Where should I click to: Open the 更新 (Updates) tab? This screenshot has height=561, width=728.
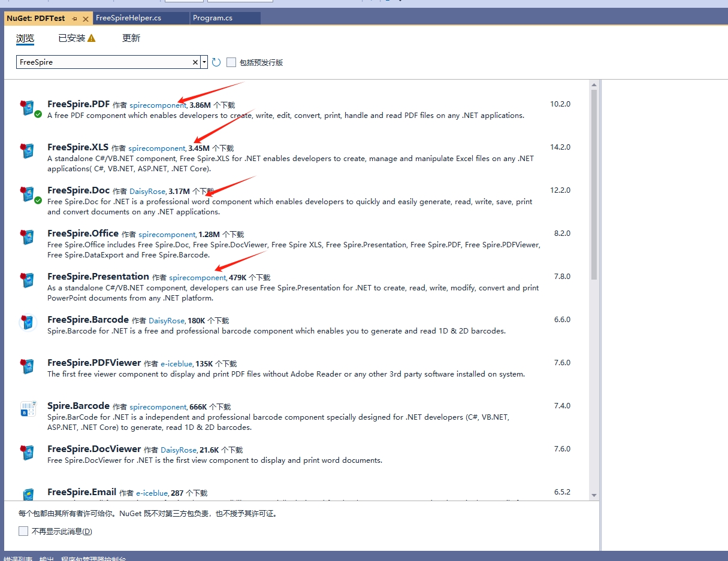(x=131, y=38)
